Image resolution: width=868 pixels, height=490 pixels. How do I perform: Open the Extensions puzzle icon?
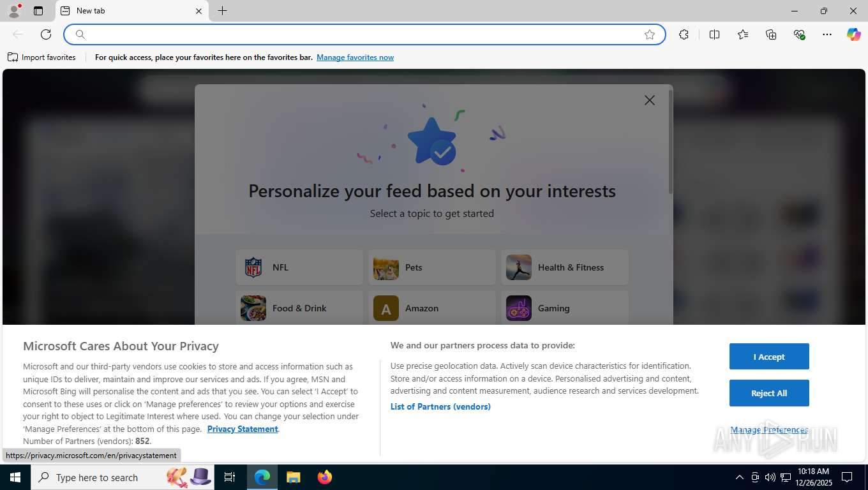point(684,34)
